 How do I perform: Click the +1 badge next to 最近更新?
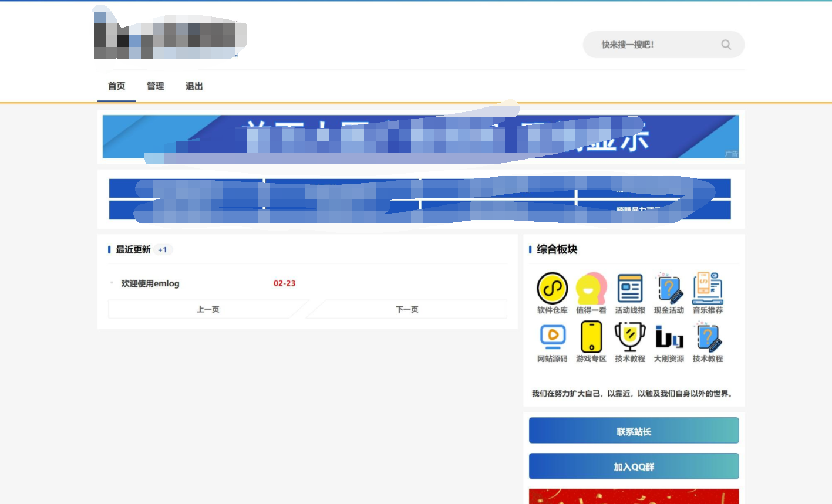[163, 249]
